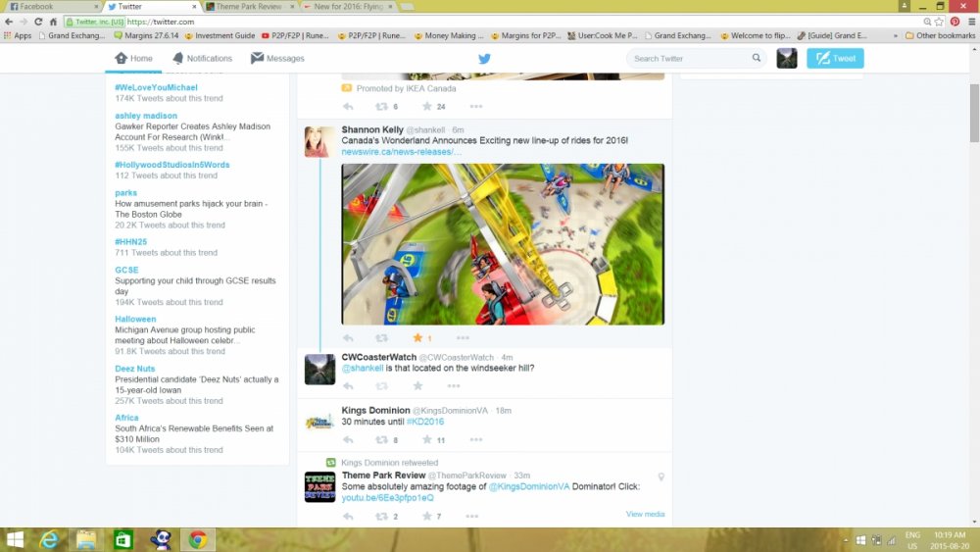Viewport: 980px width, 552px height.
Task: Click the Windows Start button
Action: tap(15, 539)
